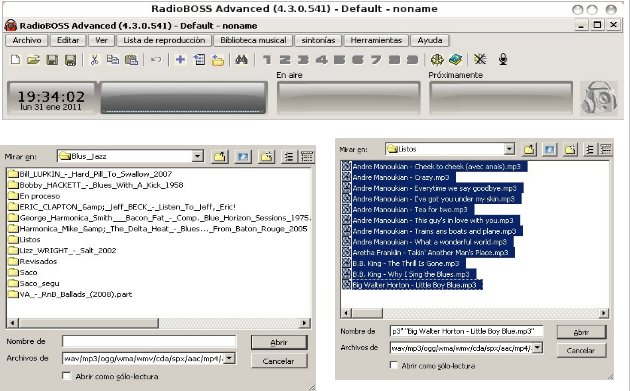Open the Archivo menu

27,40
